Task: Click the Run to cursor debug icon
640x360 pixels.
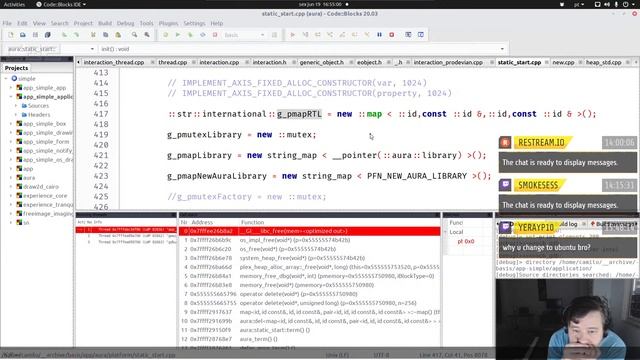Action: (305, 35)
